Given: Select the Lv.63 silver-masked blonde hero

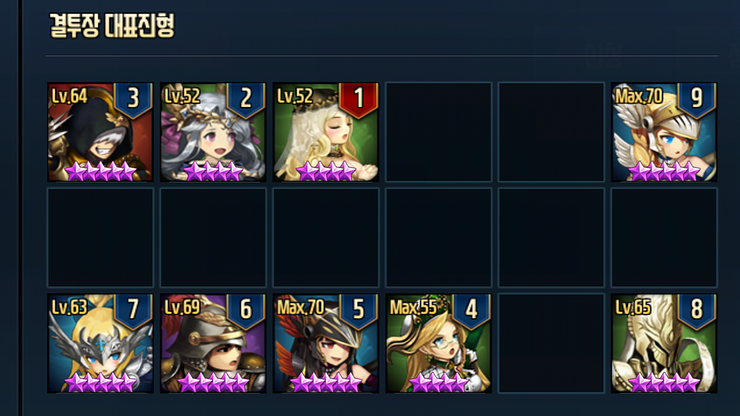Looking at the screenshot, I should pos(100,343).
